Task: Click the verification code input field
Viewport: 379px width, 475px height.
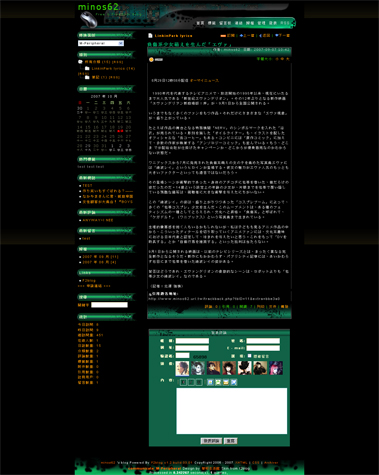Action: point(183,356)
